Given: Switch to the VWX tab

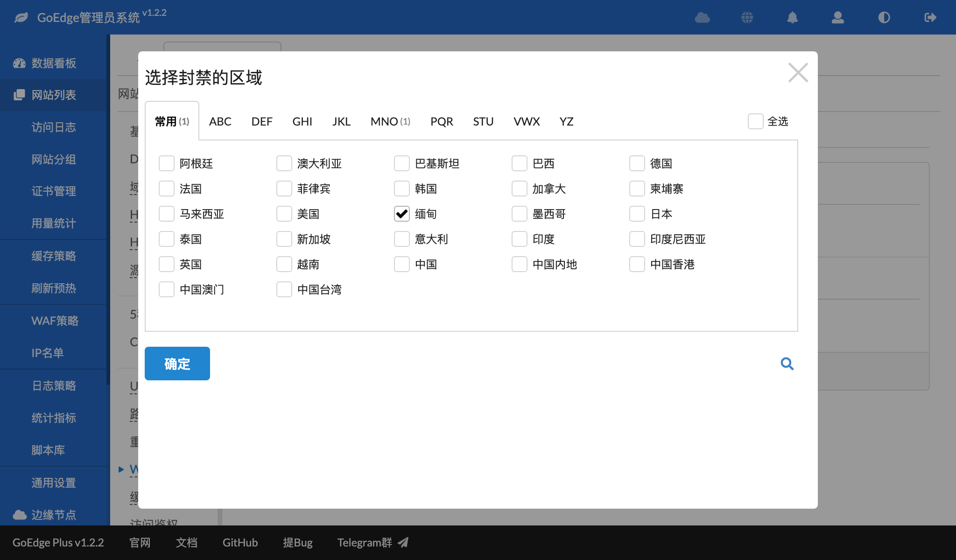Looking at the screenshot, I should tap(527, 122).
